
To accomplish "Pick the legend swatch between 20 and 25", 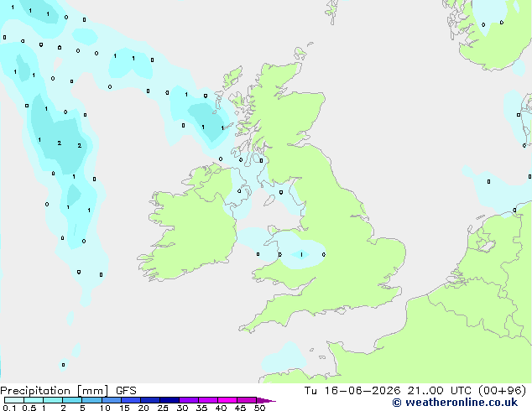I will [x=149, y=400].
